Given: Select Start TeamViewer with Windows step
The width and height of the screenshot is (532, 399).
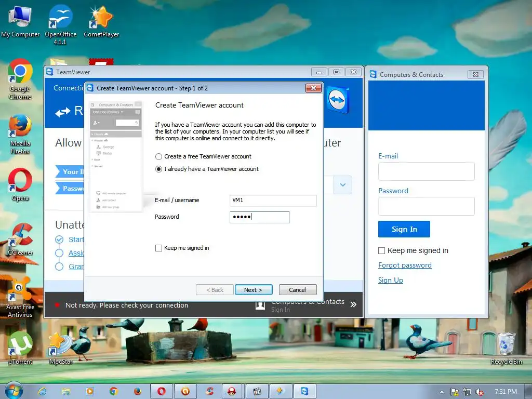Looking at the screenshot, I should pos(59,240).
